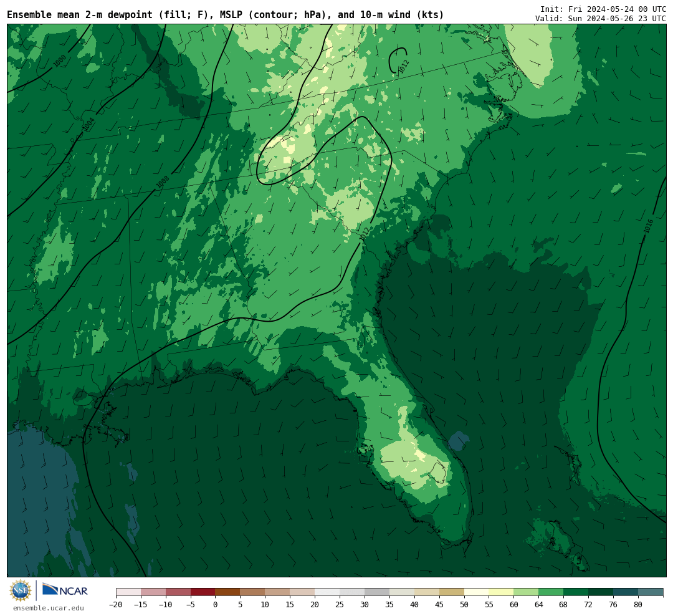Click the brown swatch between 0 and 5
673x616 pixels.
[x=227, y=592]
